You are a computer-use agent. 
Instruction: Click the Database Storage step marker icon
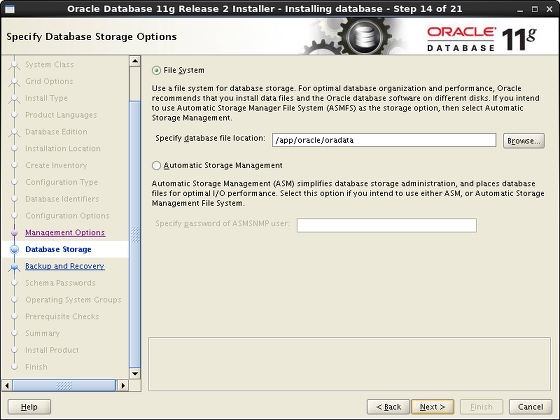(x=14, y=249)
